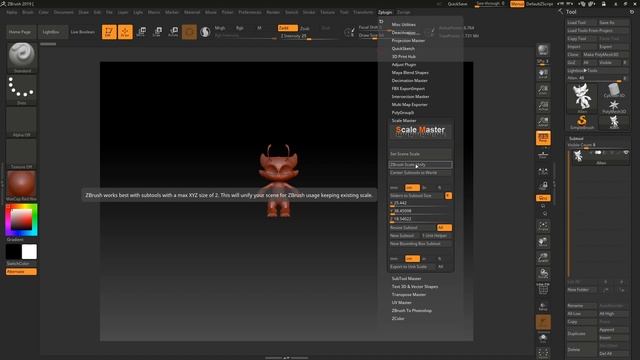Click the Gizmo 3D icon
Image resolution: width=640 pixels, height=360 pixels.
[x=189, y=32]
